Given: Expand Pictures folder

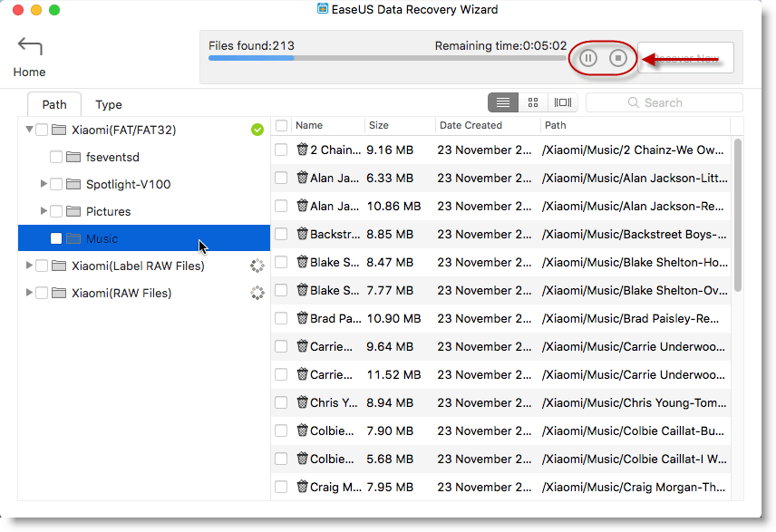Looking at the screenshot, I should [x=44, y=211].
